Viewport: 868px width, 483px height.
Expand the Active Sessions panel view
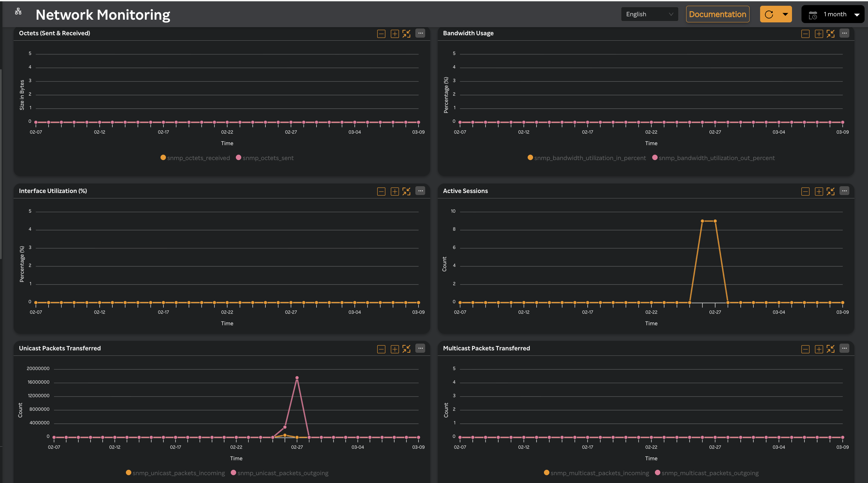(x=831, y=191)
